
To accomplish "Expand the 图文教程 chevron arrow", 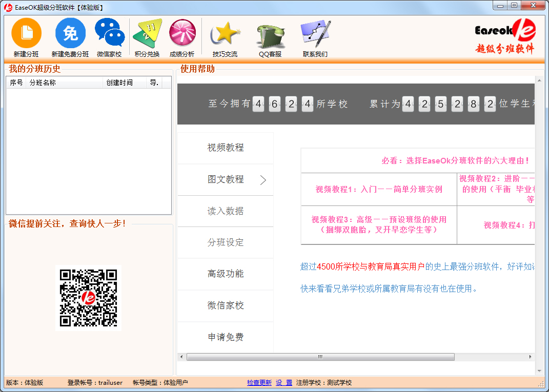I will click(x=263, y=180).
